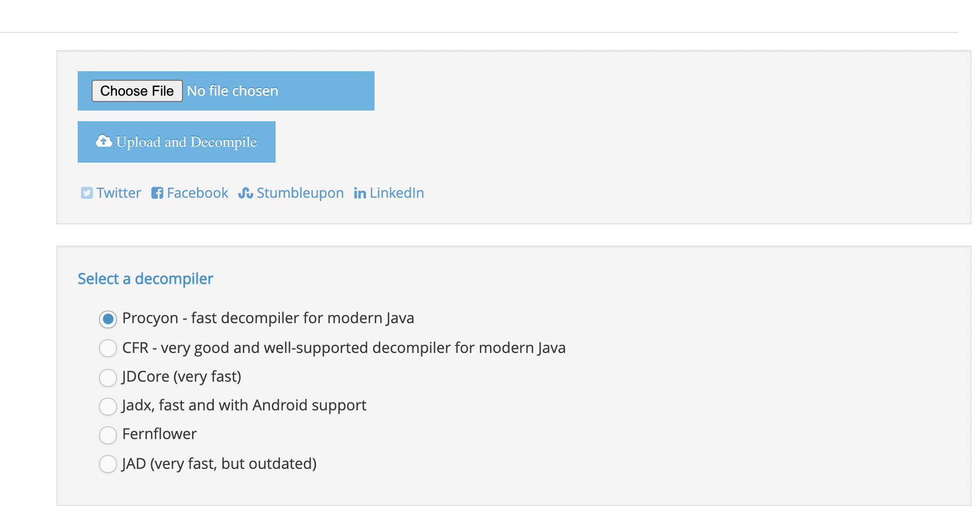Screen dimensions: 980x522
Task: Select JDCore as the decompiler
Action: tap(108, 377)
